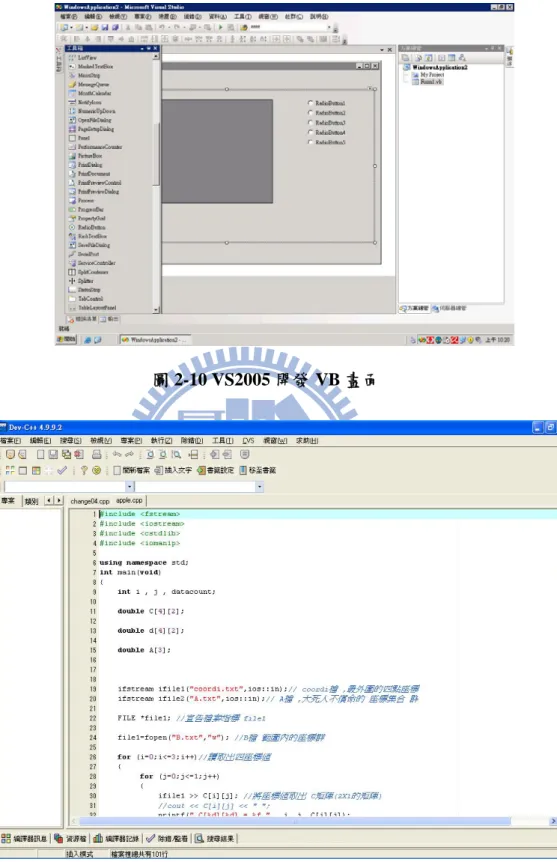The image size is (557, 862).
Task: Open Dev-C++ 執行(Z) menu
Action: [162, 441]
